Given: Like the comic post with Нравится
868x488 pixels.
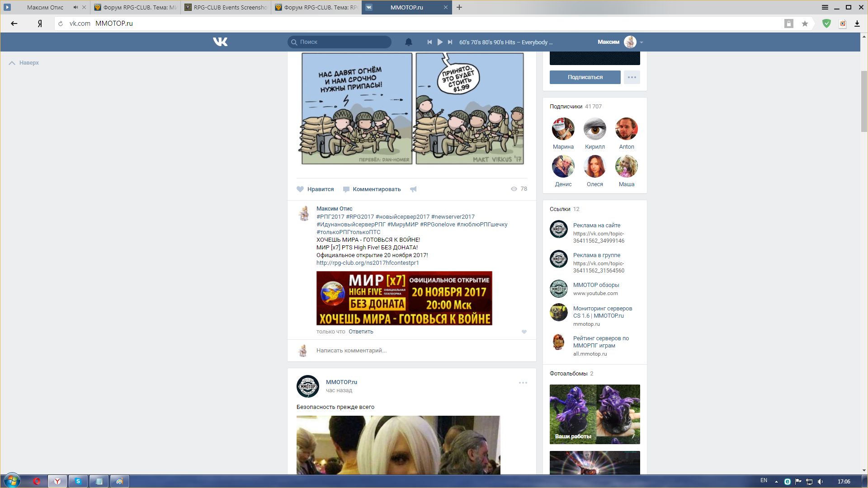Looking at the screenshot, I should click(315, 189).
